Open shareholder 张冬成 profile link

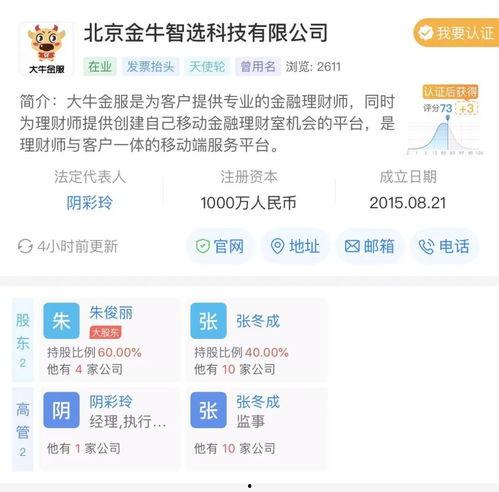(x=258, y=321)
